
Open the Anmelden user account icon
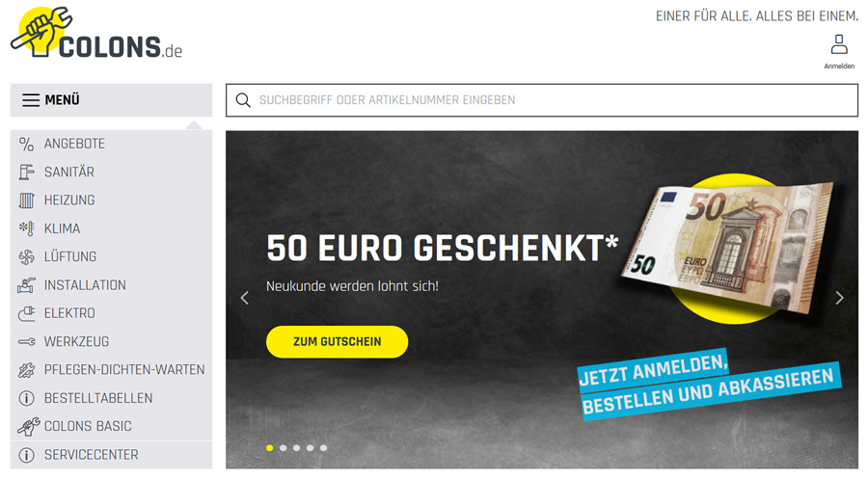coord(839,44)
